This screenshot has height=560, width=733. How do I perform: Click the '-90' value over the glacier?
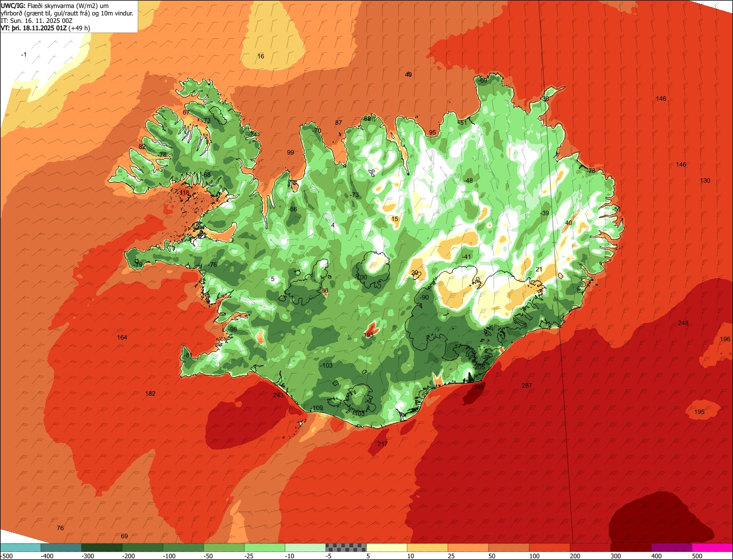424,298
